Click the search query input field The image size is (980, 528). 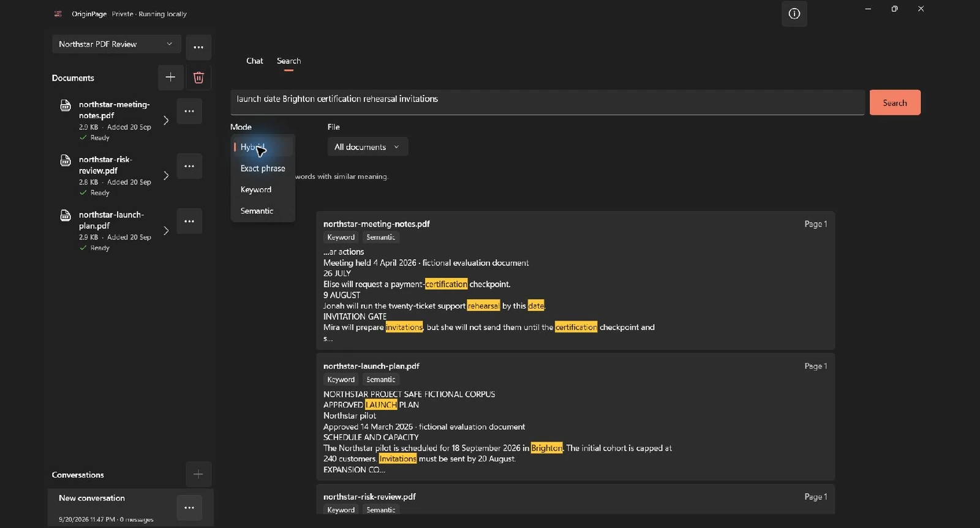point(548,102)
